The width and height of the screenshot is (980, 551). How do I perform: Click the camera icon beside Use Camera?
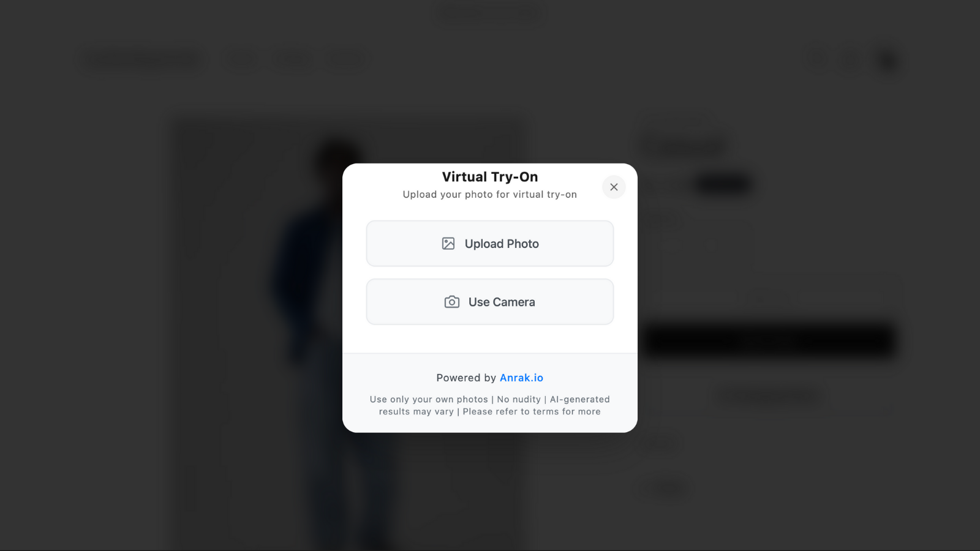452,302
